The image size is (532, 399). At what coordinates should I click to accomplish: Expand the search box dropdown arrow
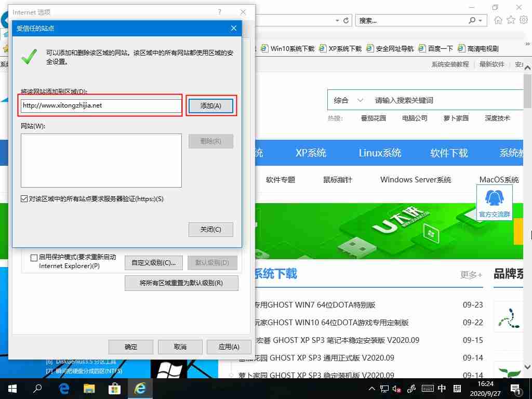tap(479, 19)
